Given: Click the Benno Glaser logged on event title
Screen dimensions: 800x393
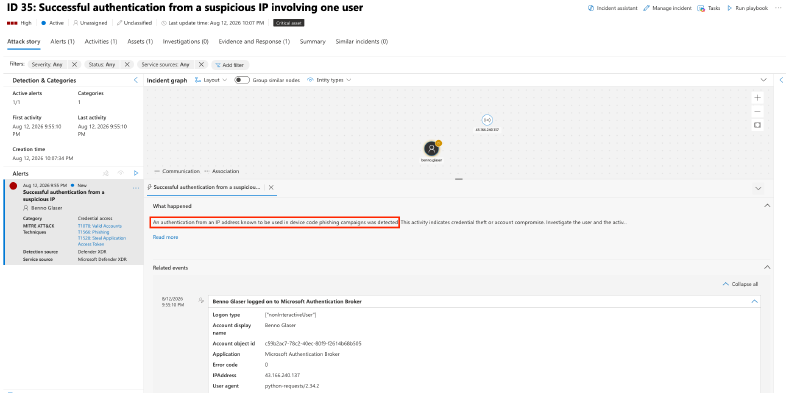Looking at the screenshot, I should [287, 302].
